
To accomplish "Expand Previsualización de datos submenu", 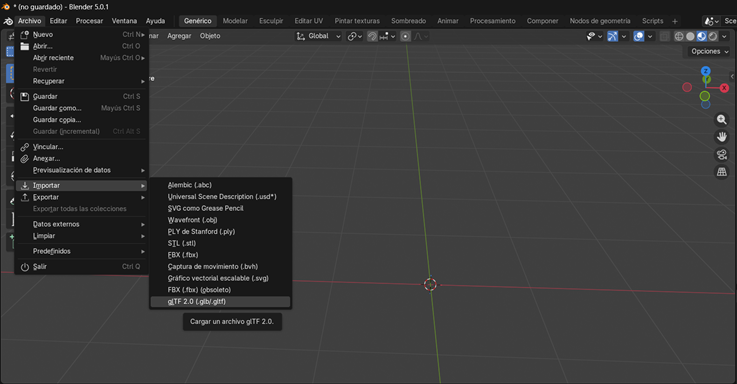I will click(x=82, y=170).
